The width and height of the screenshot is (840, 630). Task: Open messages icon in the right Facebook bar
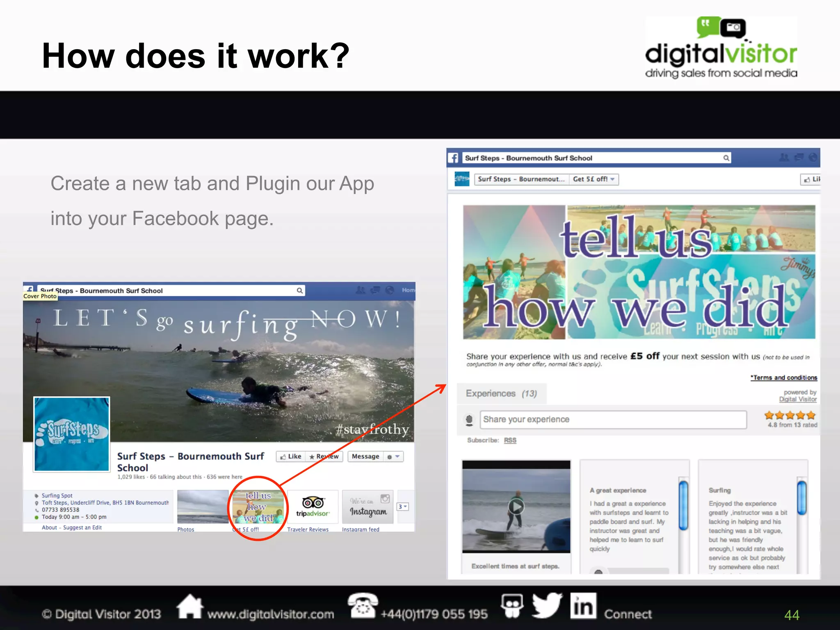[799, 157]
